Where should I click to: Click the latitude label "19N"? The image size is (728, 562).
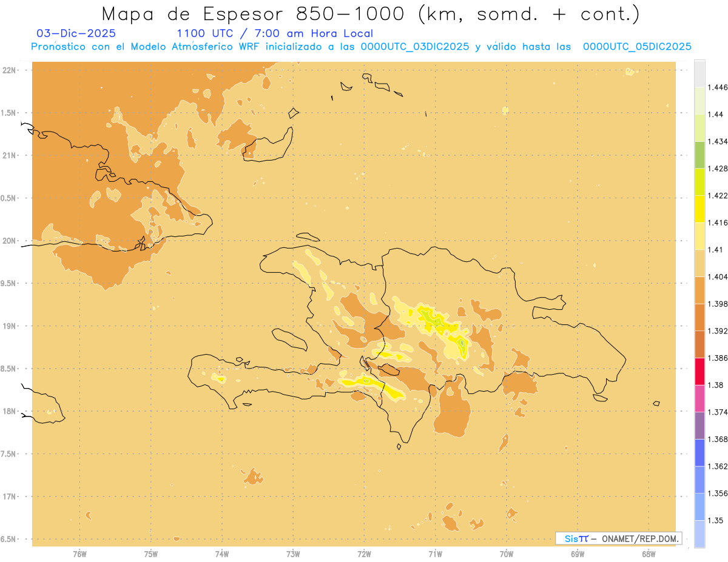tap(9, 326)
